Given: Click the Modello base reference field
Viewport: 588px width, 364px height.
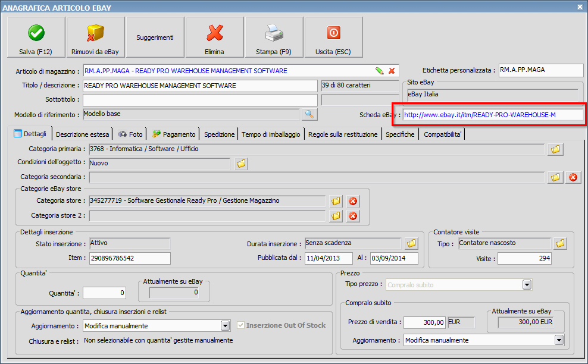Looking at the screenshot, I should click(191, 114).
